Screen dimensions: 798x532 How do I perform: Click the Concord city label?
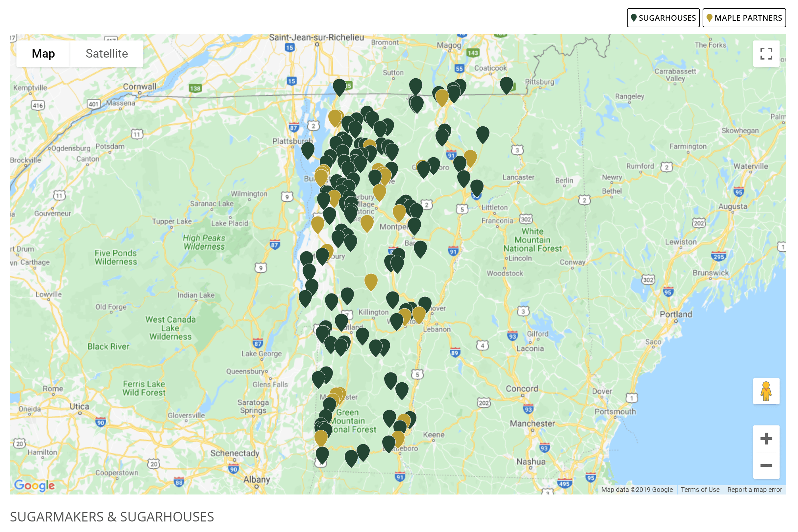pyautogui.click(x=522, y=389)
